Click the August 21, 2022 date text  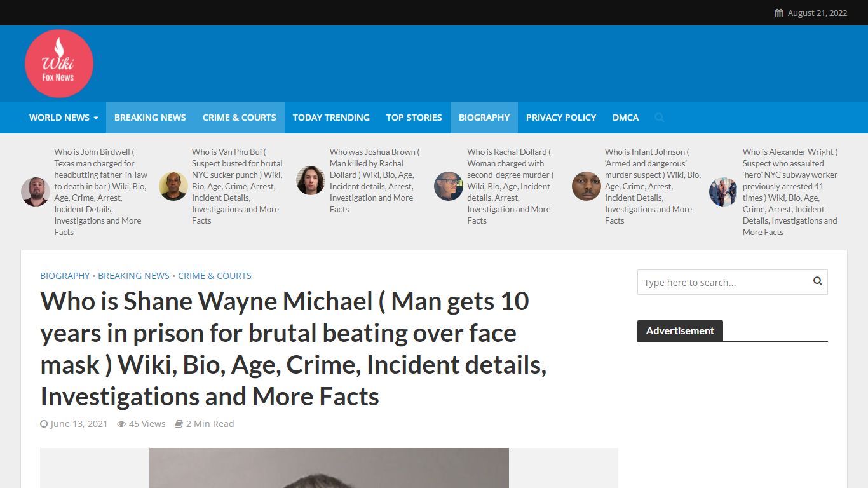point(817,13)
